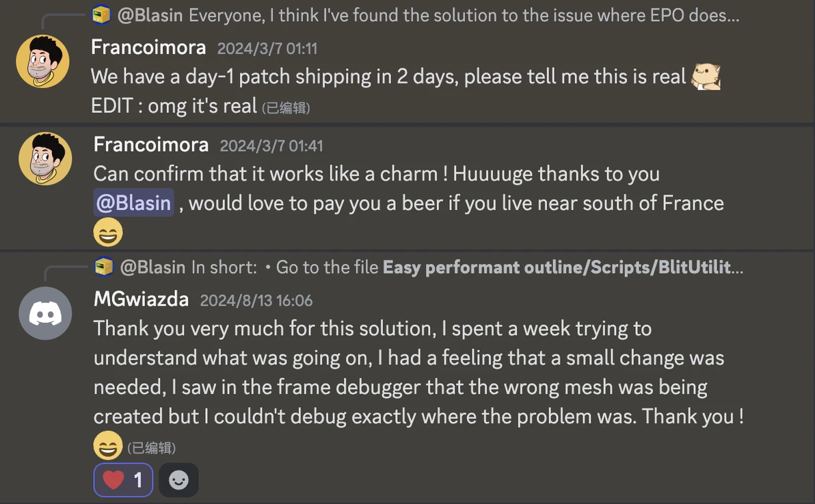Click Francoimora's avatar on the 01:11 message
The height and width of the screenshot is (504, 815).
point(42,62)
